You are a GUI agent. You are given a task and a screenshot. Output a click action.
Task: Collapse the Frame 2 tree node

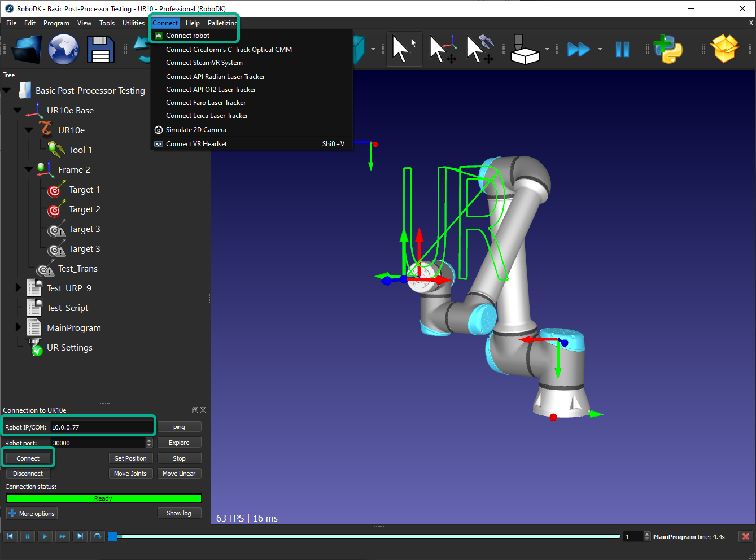29,169
